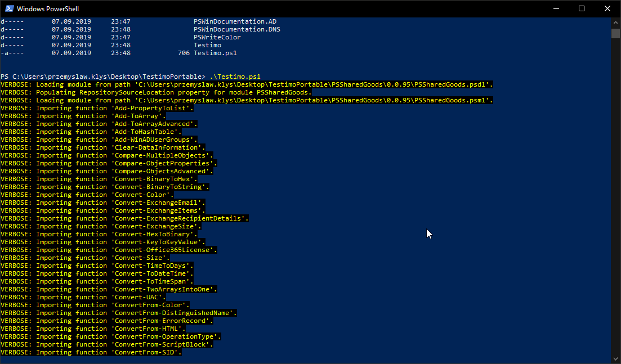Click the 'ConvertFrom-HTML' verbose line

click(x=93, y=329)
